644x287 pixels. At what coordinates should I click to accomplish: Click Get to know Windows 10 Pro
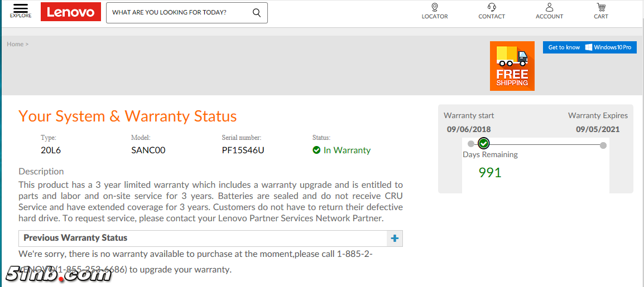589,47
